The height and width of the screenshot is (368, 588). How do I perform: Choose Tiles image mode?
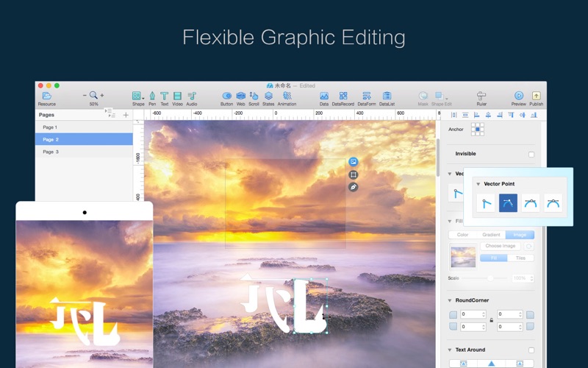[520, 258]
